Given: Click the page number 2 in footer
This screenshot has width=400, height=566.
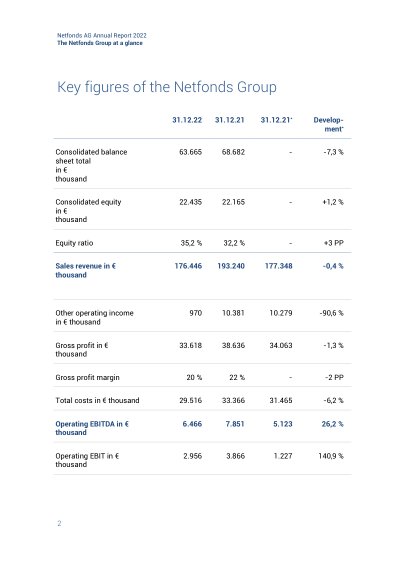Looking at the screenshot, I should click(x=59, y=523).
